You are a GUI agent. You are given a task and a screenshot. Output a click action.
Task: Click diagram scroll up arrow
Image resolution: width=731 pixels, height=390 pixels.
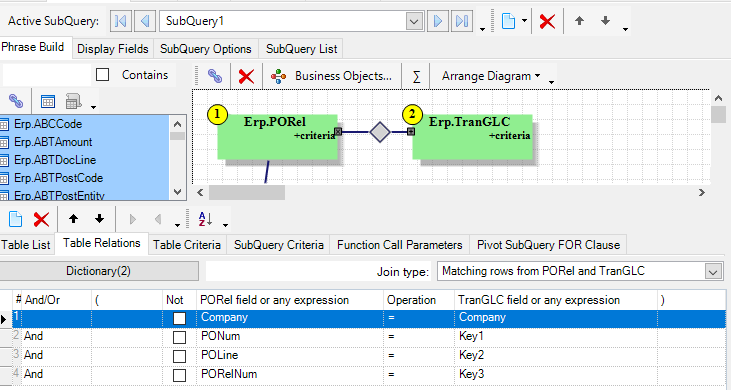(718, 98)
